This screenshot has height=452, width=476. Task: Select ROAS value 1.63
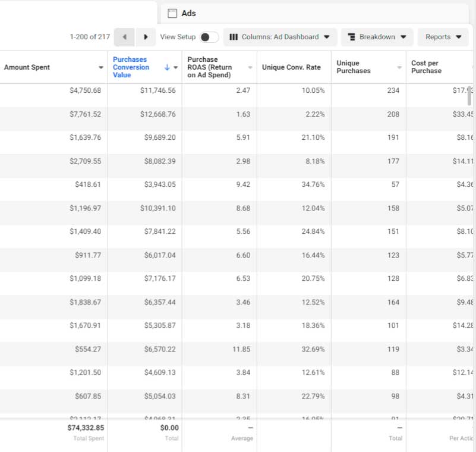pyautogui.click(x=243, y=114)
